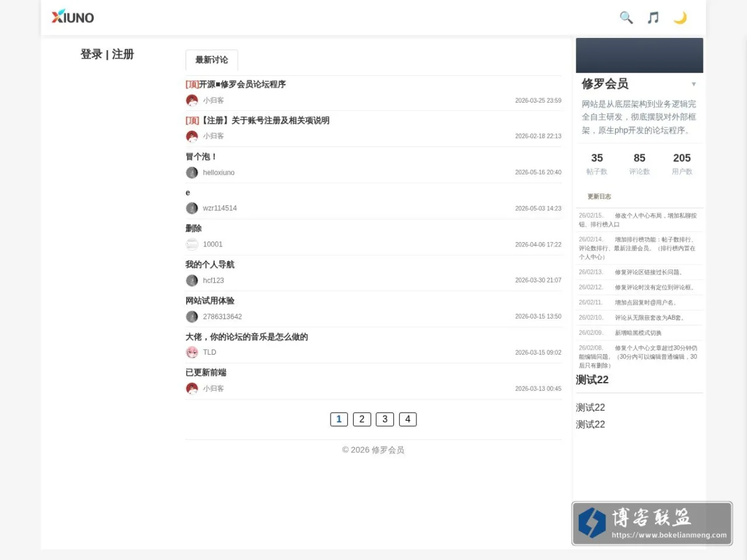
Task: Open the post 已更新前端
Action: click(x=206, y=372)
